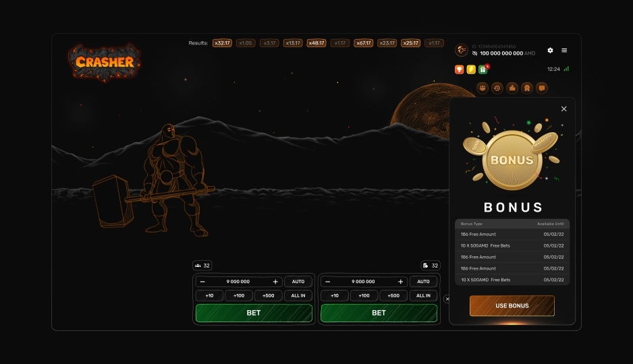Click the thumbs-up icon button

[512, 88]
